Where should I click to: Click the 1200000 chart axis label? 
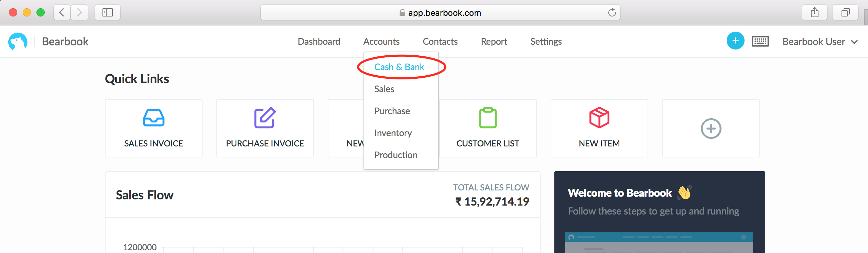click(x=140, y=247)
